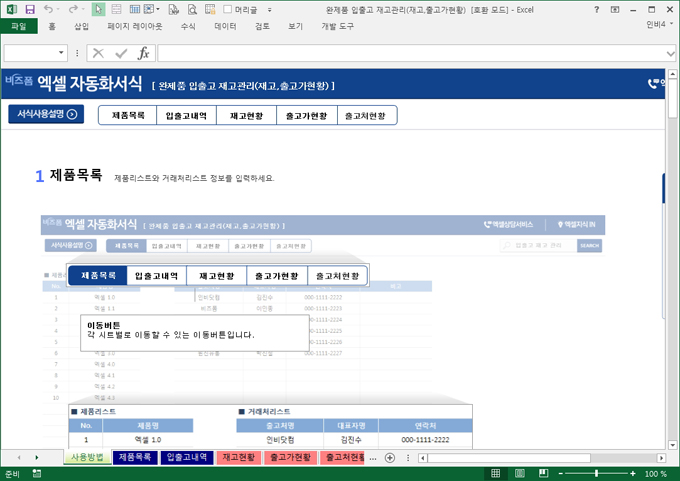Click into the formula bar input area
This screenshot has width=680, height=481.
(x=411, y=53)
